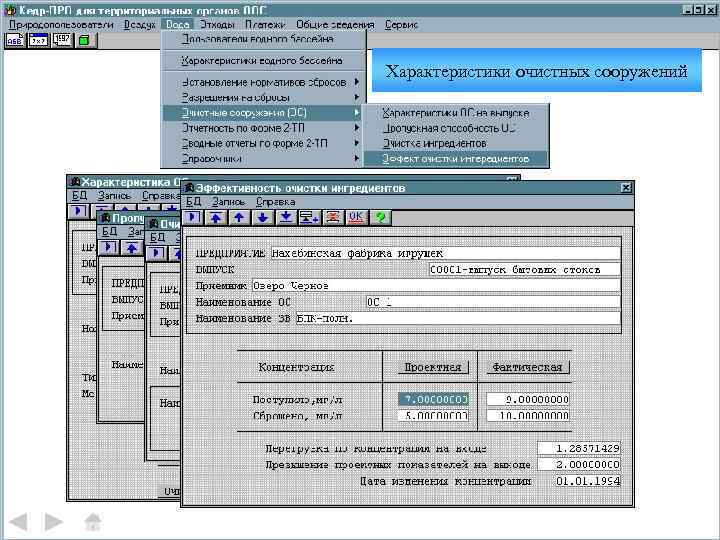This screenshot has width=720, height=540.
Task: Click the Кедр-ПРО application title icon
Action: click(x=10, y=10)
